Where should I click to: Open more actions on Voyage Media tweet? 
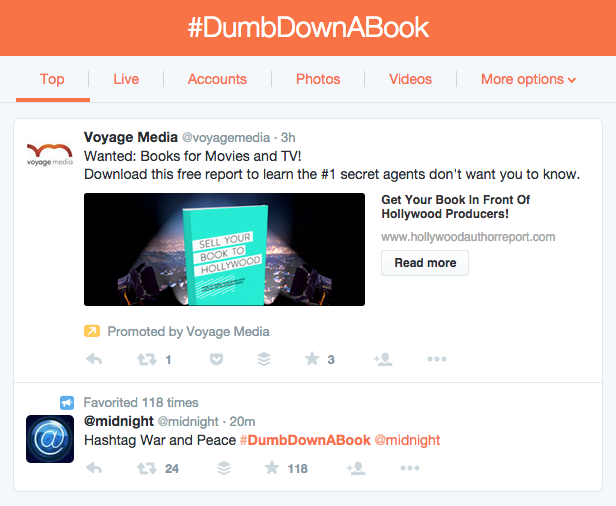[437, 359]
